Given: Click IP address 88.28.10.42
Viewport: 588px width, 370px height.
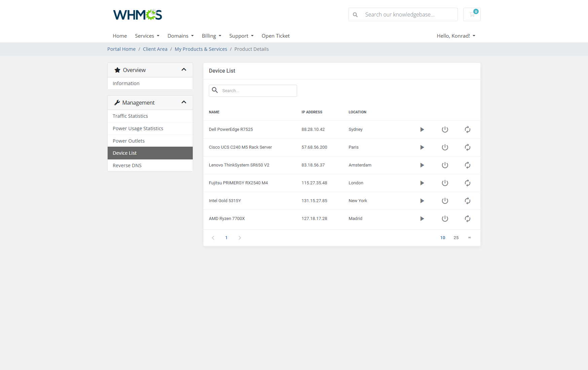Looking at the screenshot, I should pos(313,129).
